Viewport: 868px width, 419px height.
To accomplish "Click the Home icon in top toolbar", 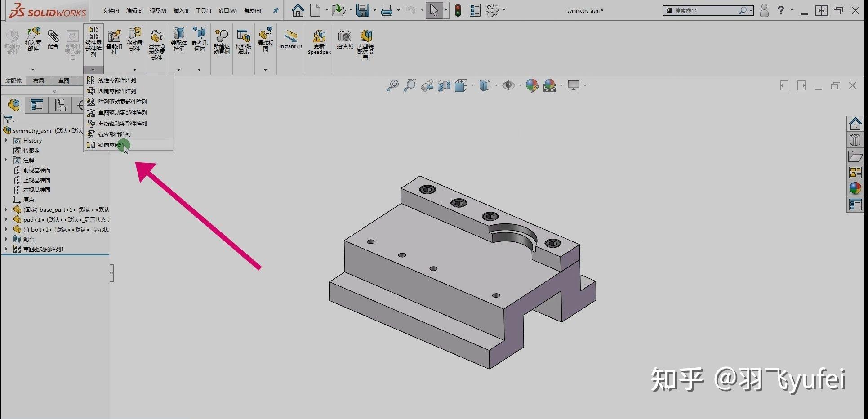I will coord(298,10).
